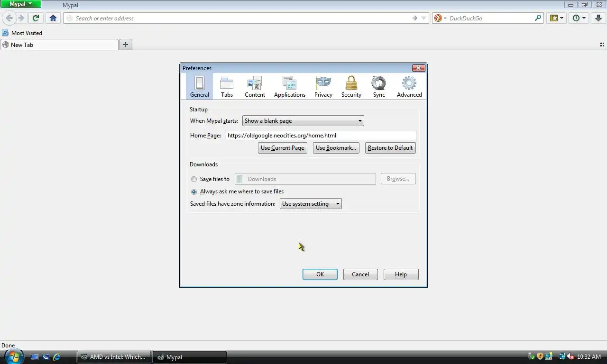Open the downloads arrow button
The height and width of the screenshot is (364, 607).
pos(598,18)
